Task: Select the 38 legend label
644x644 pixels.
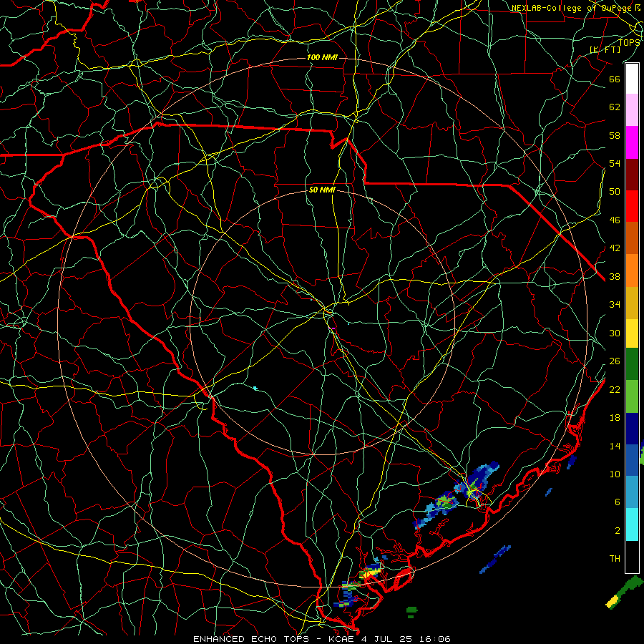Action: pyautogui.click(x=615, y=276)
